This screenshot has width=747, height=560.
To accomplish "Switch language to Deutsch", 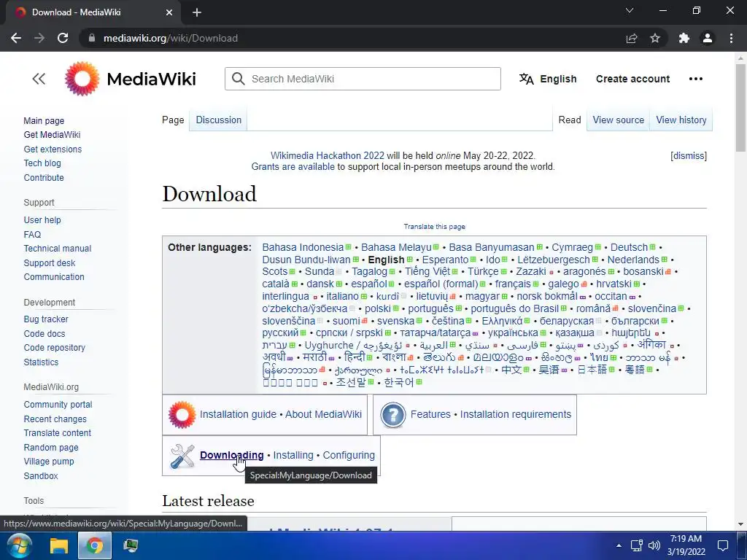I will [x=629, y=248].
